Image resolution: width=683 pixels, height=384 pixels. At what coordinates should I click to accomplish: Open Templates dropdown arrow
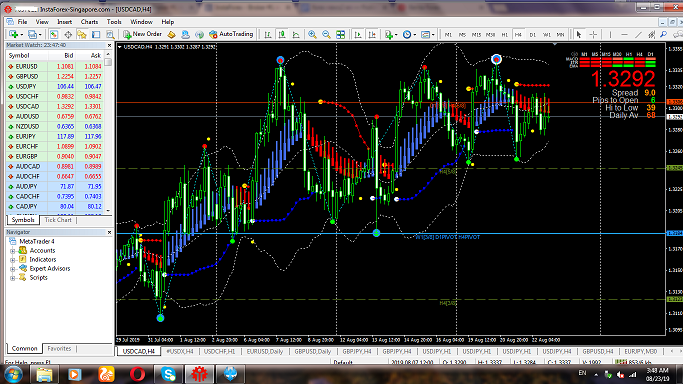pyautogui.click(x=433, y=34)
